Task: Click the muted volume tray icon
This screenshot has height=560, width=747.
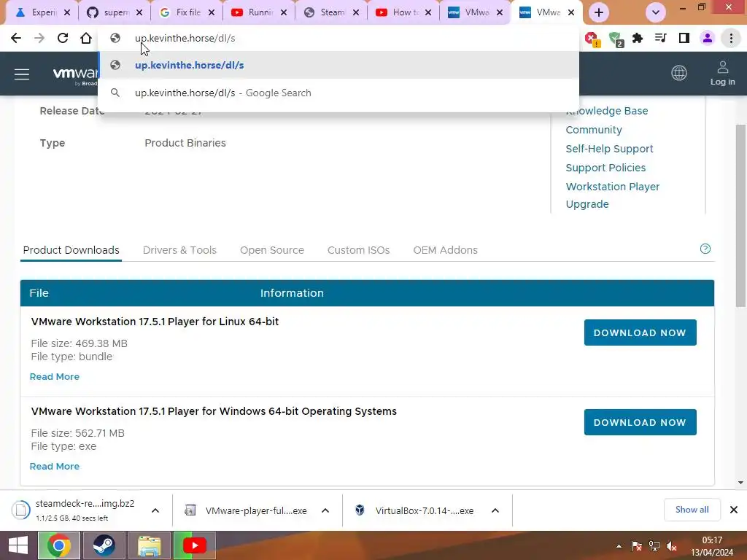Action: coord(672,546)
